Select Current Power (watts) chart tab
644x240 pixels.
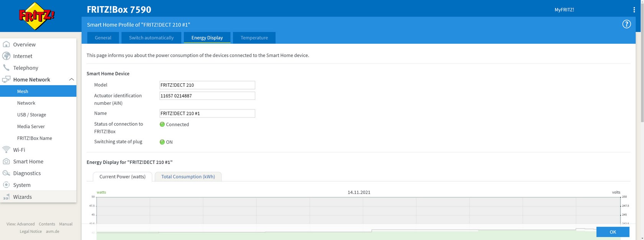pos(122,177)
